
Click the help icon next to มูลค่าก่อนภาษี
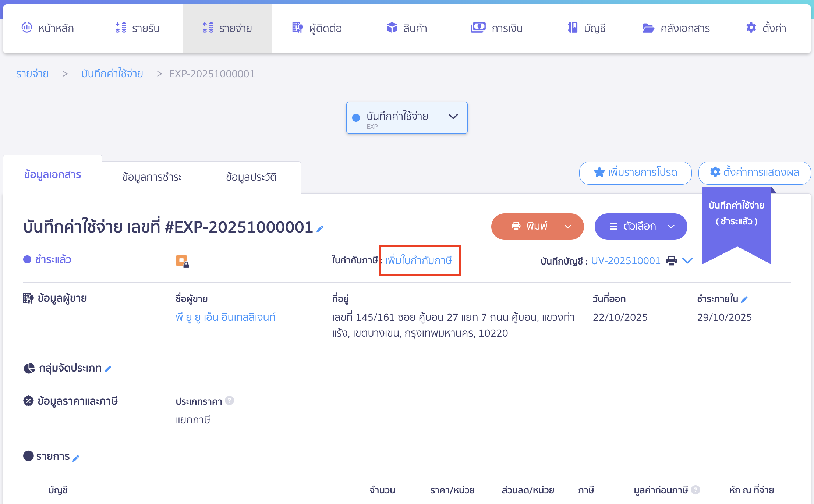pyautogui.click(x=696, y=490)
